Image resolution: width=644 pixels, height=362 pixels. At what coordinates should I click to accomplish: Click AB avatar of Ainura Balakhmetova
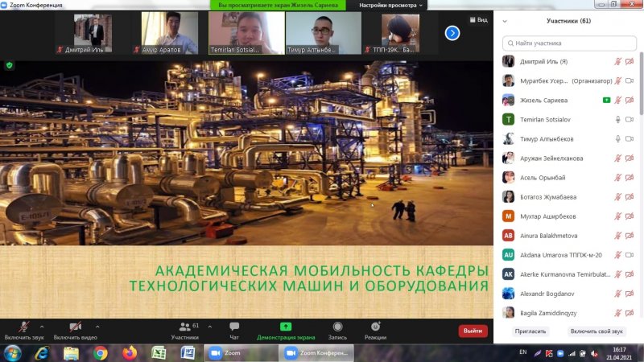508,235
